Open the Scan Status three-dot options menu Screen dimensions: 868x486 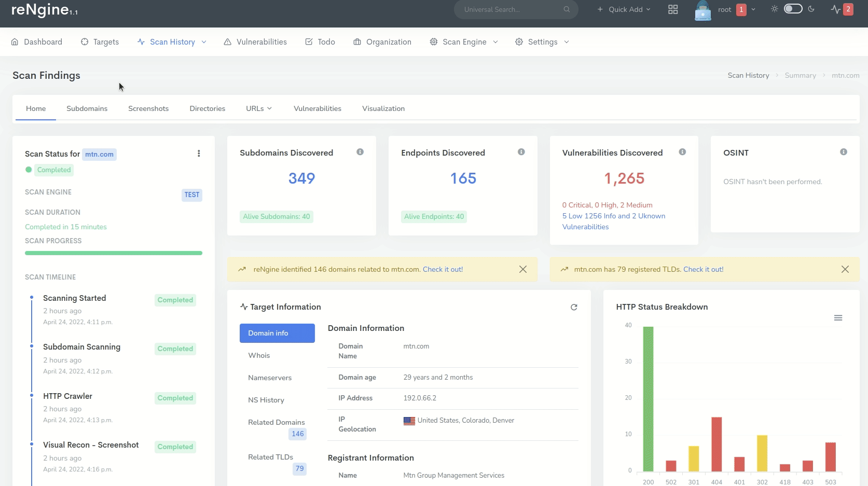pyautogui.click(x=199, y=154)
